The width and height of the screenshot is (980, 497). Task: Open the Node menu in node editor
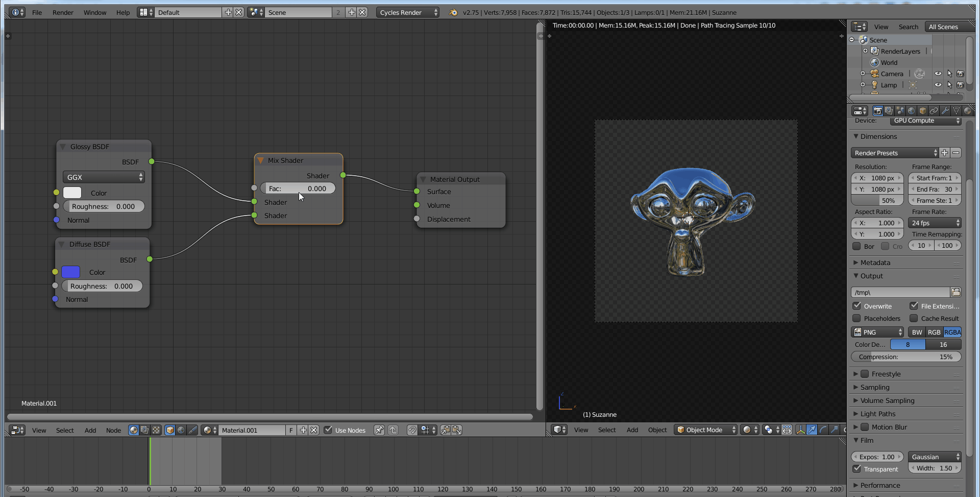pos(113,430)
